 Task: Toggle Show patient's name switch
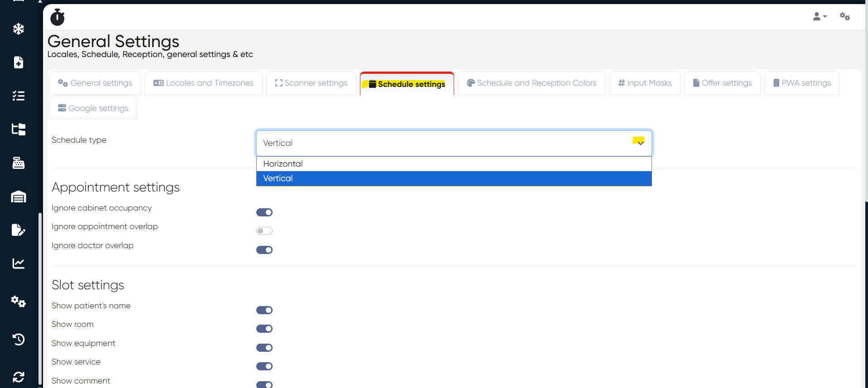[x=264, y=310]
